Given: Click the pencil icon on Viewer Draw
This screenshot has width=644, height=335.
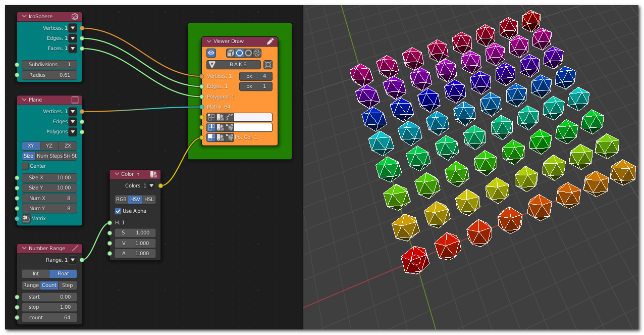Looking at the screenshot, I should pyautogui.click(x=271, y=41).
